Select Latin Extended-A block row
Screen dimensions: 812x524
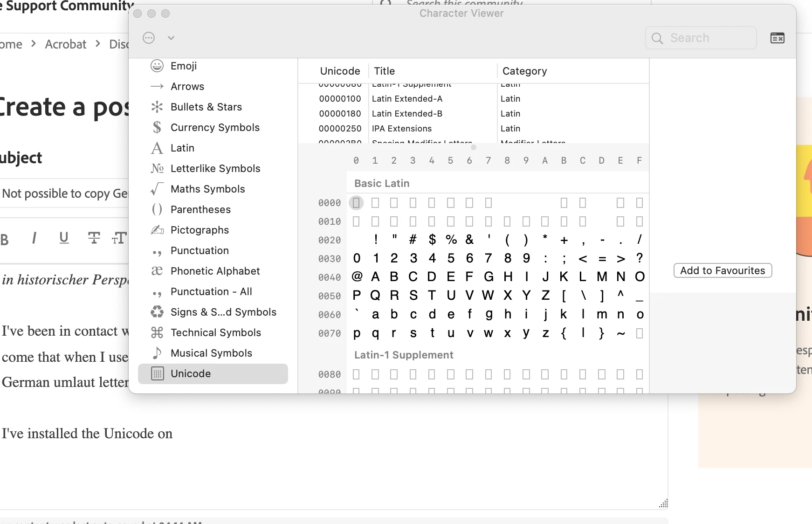[474, 99]
